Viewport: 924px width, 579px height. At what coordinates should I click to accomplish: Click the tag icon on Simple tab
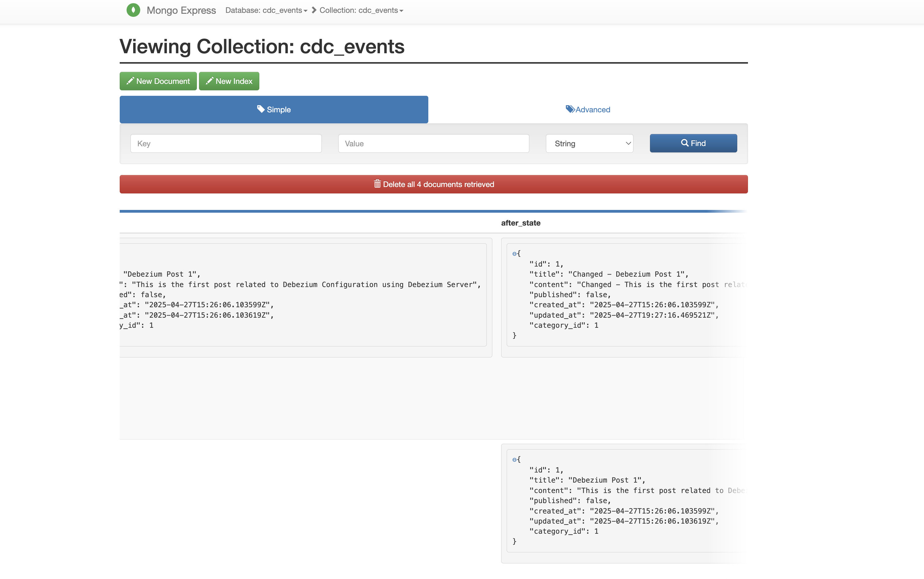click(x=261, y=109)
